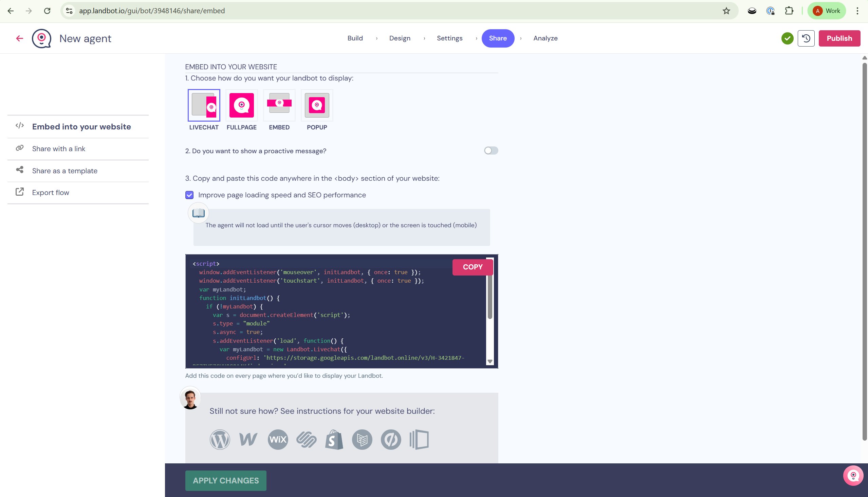Open Chrome three-dot menu
Image resolution: width=868 pixels, height=497 pixels.
coord(857,11)
